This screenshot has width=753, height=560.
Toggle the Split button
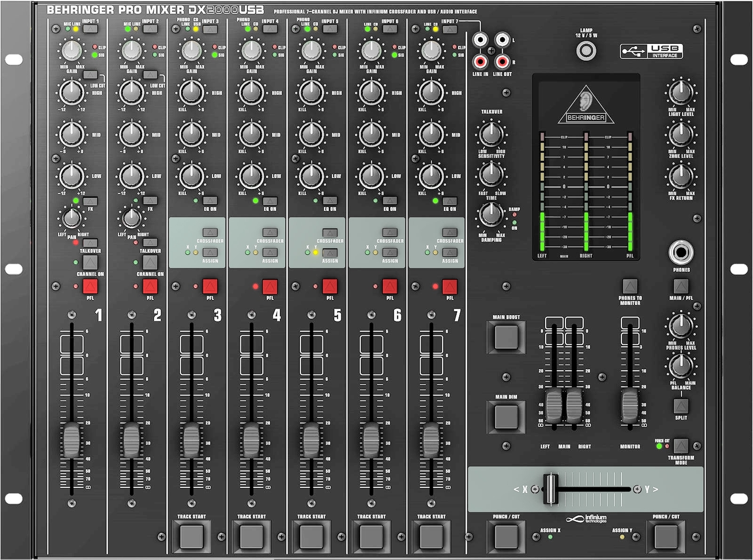point(681,405)
